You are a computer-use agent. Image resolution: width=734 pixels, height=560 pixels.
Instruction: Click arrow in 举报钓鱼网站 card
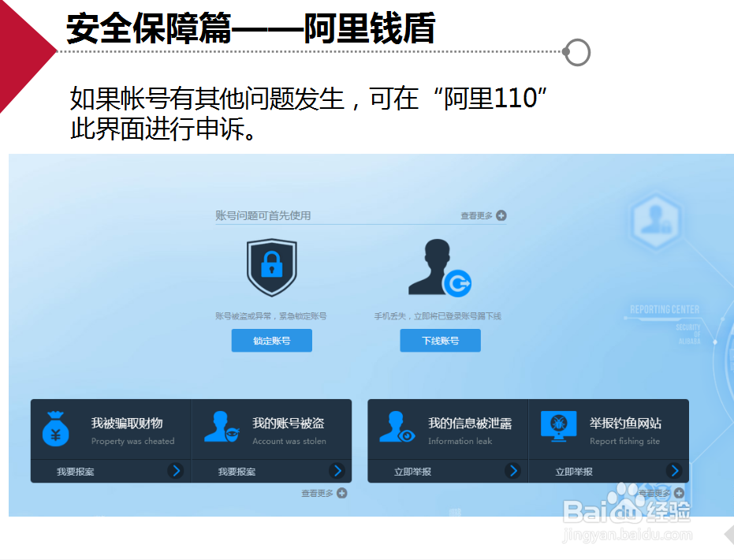674,471
